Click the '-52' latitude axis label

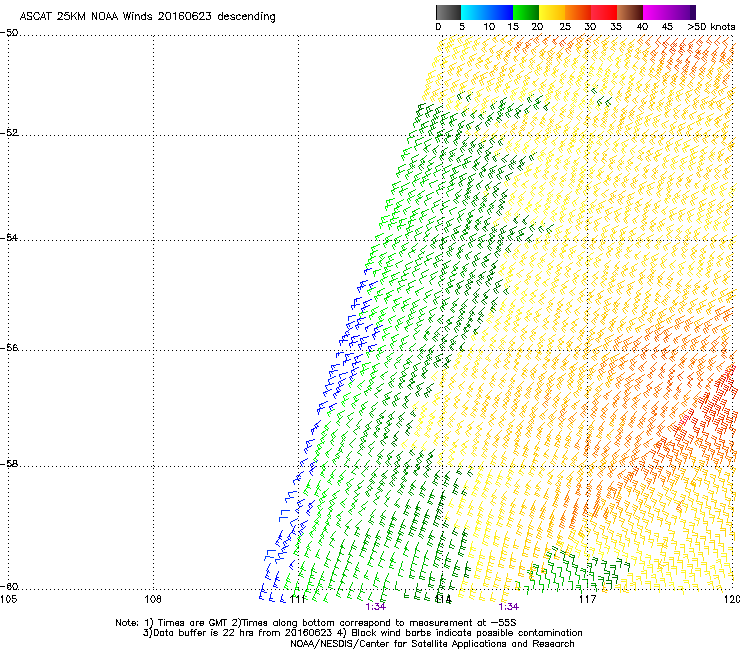click(9, 133)
